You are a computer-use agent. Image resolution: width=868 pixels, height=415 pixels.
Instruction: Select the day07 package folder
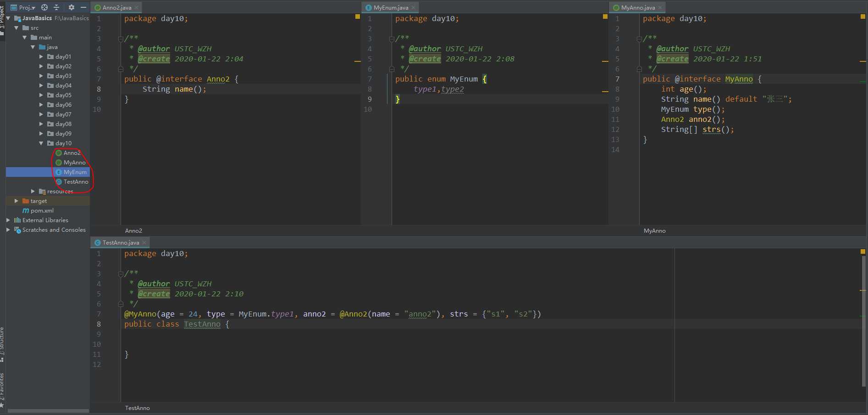[59, 114]
